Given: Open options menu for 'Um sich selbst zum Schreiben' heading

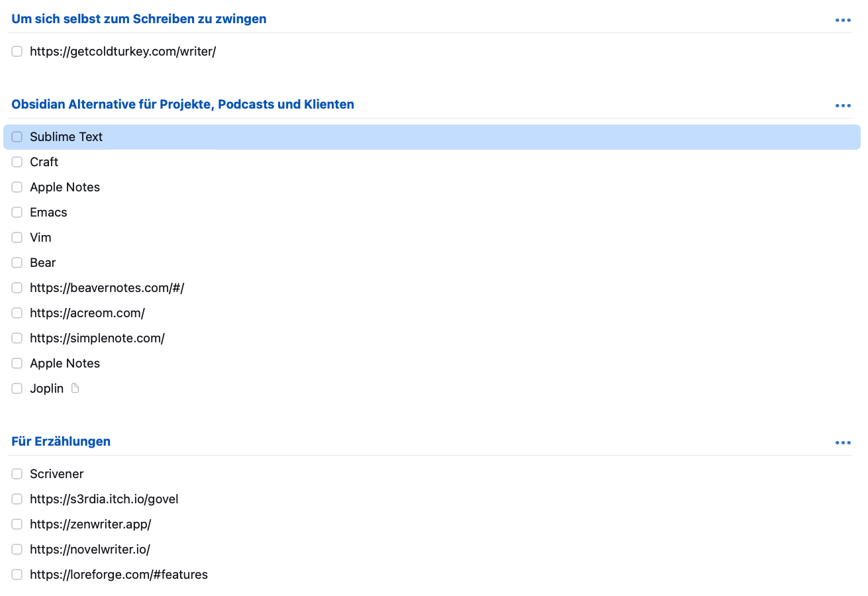Looking at the screenshot, I should click(842, 20).
